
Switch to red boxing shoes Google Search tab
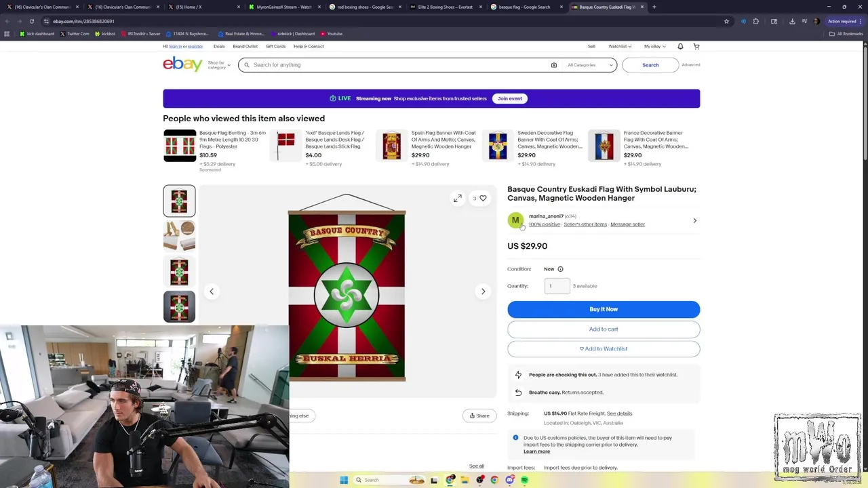coord(365,7)
